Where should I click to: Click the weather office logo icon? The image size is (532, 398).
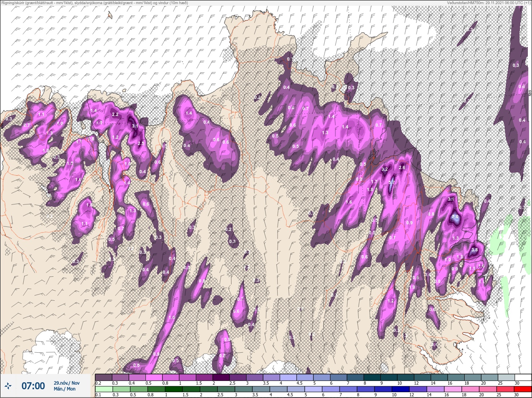(x=8, y=386)
